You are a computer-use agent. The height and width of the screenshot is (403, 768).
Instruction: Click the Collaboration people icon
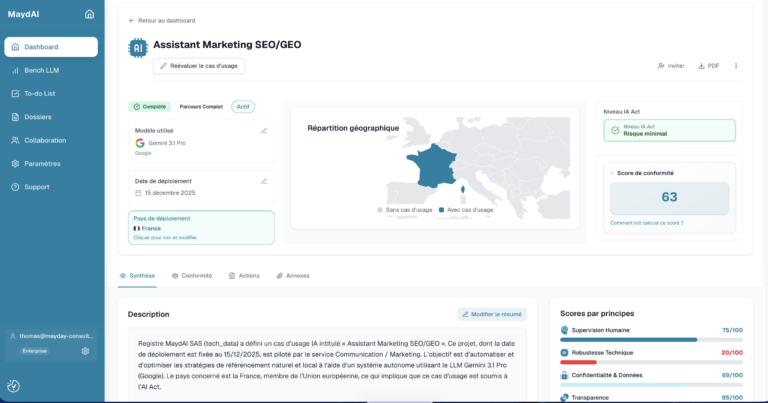point(15,141)
